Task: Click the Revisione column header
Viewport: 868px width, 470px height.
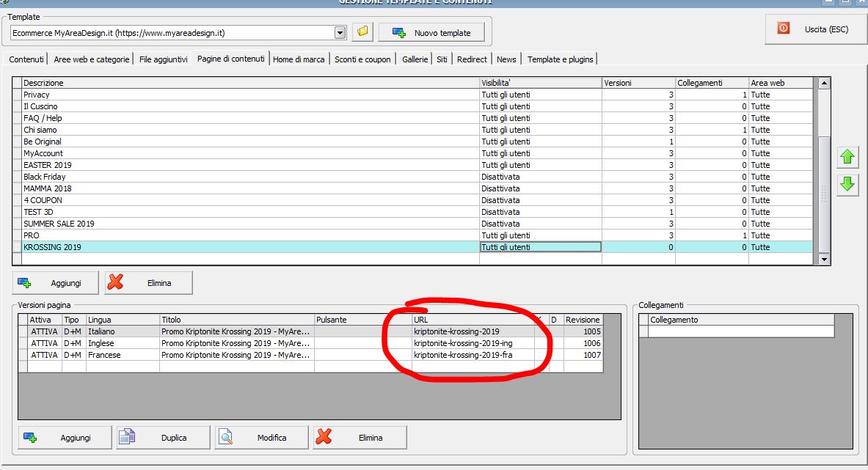Action: pyautogui.click(x=583, y=320)
